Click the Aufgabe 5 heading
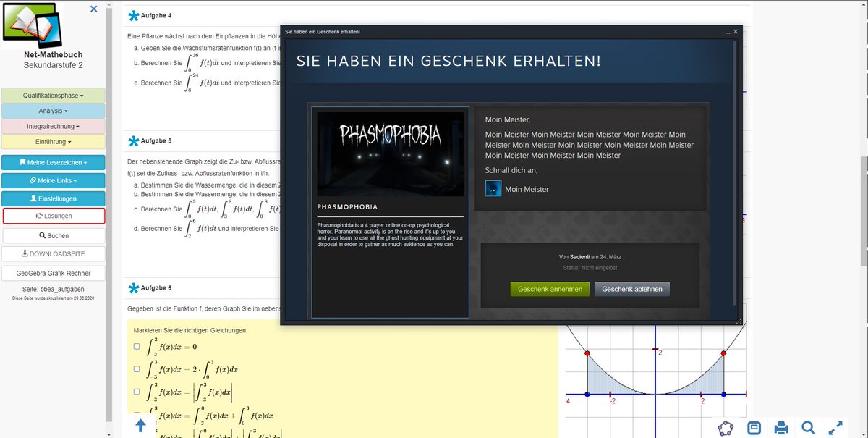 [x=156, y=140]
